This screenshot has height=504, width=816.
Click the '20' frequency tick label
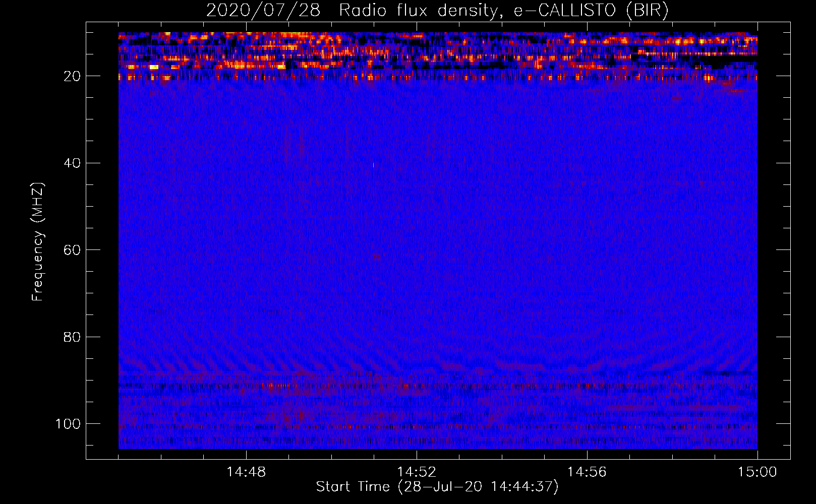tap(72, 76)
